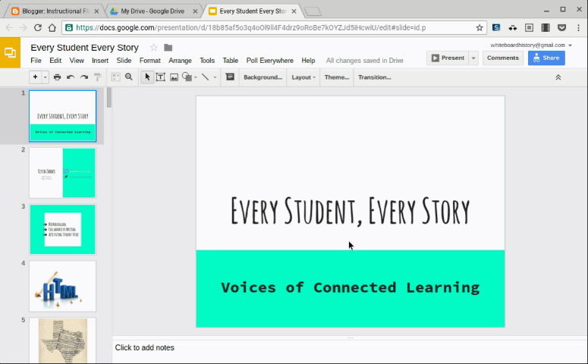This screenshot has height=364, width=588.
Task: Insert a comment with the comment icon
Action: (x=230, y=77)
